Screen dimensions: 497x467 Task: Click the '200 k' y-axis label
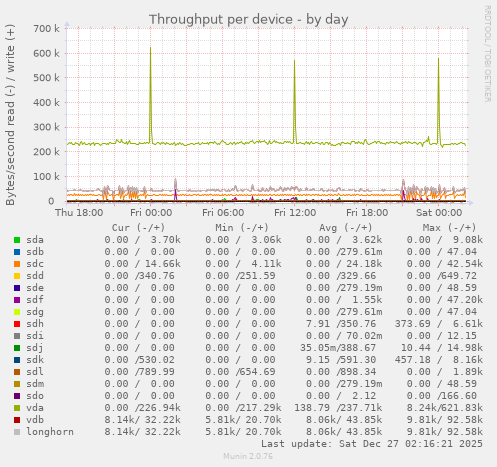pos(46,152)
